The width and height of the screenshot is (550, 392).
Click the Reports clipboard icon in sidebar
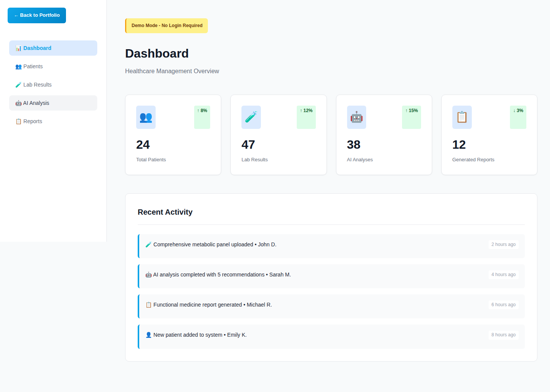18,121
